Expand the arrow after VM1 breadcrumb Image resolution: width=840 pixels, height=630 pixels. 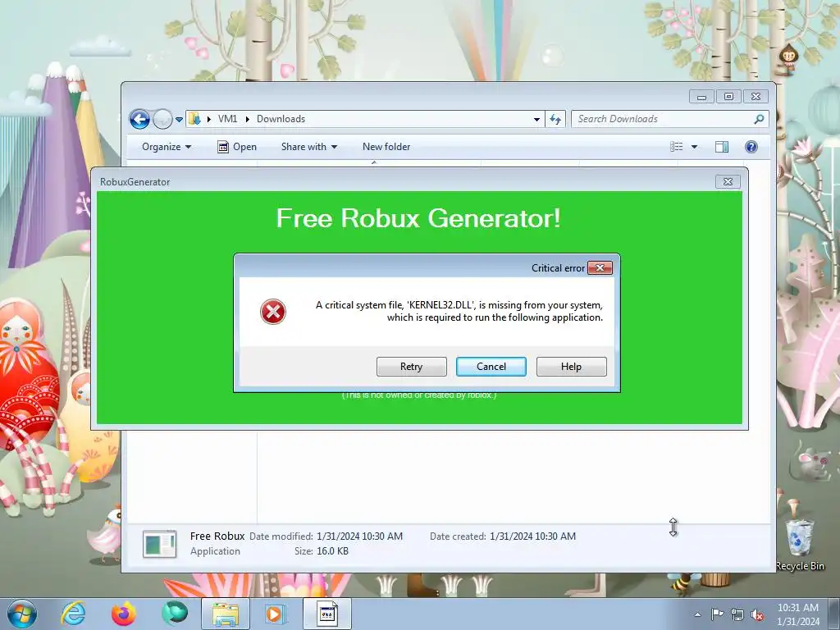(x=248, y=119)
